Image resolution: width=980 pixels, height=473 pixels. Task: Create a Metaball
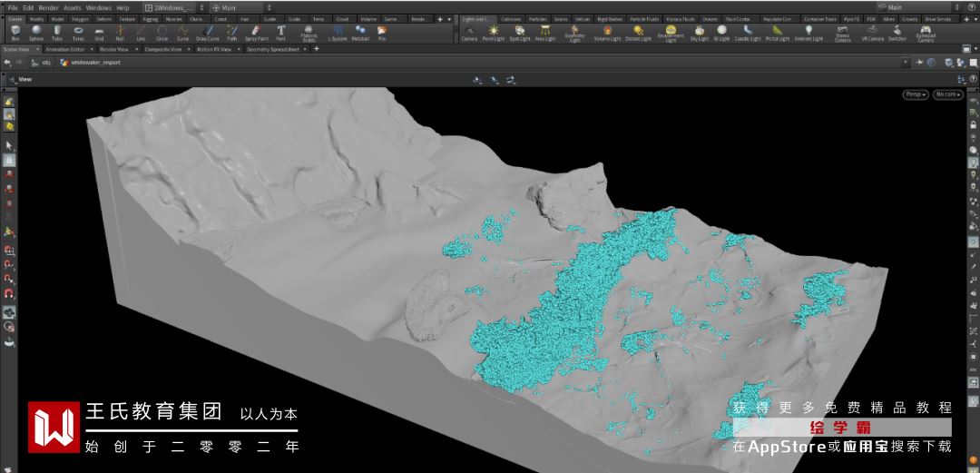coord(360,33)
